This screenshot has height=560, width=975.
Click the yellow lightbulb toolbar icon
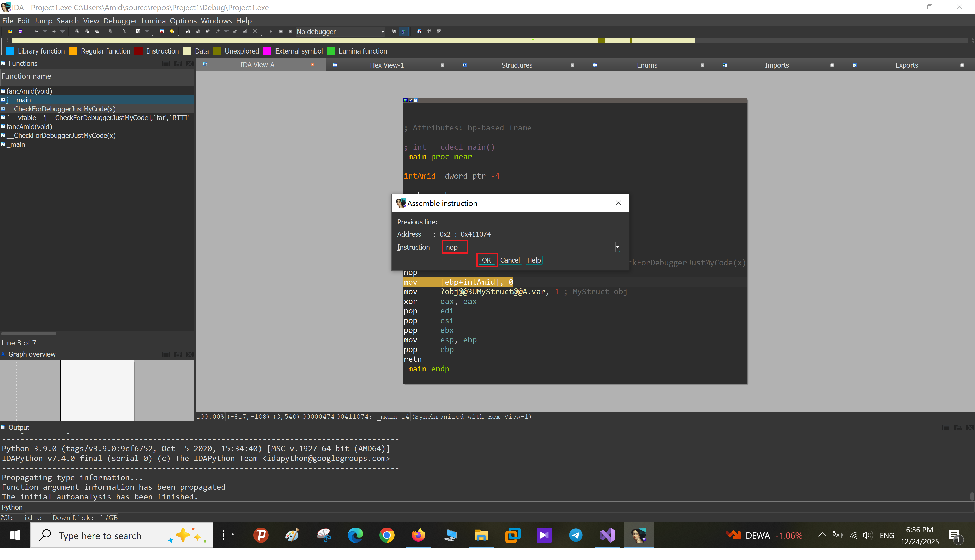[x=172, y=31]
